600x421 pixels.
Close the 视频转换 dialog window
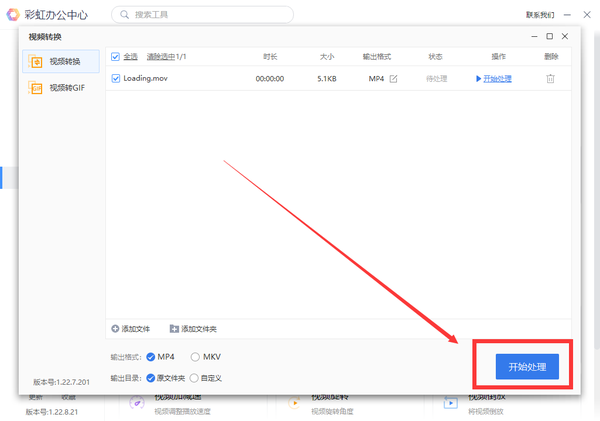tap(564, 36)
